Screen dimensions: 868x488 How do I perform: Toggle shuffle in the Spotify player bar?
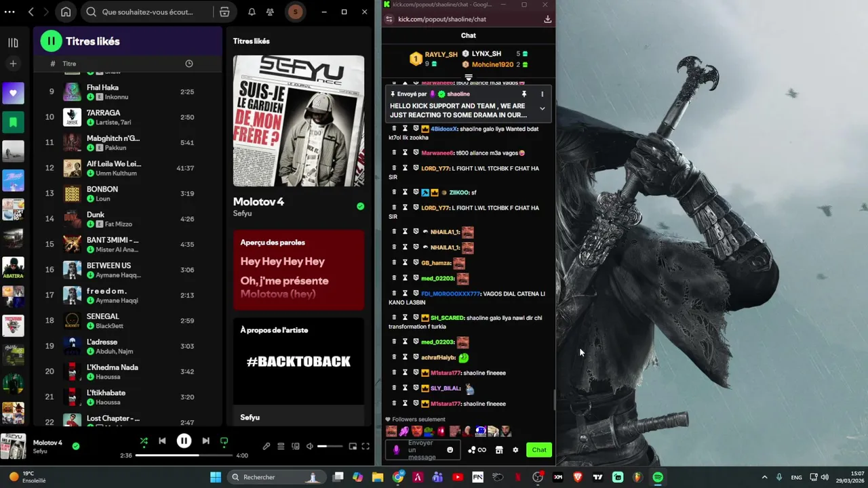click(x=144, y=441)
